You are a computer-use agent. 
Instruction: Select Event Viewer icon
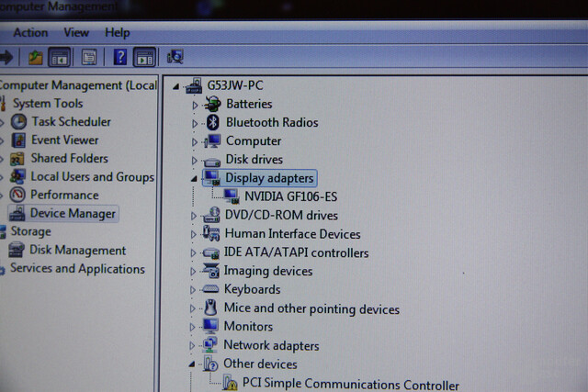coord(18,140)
